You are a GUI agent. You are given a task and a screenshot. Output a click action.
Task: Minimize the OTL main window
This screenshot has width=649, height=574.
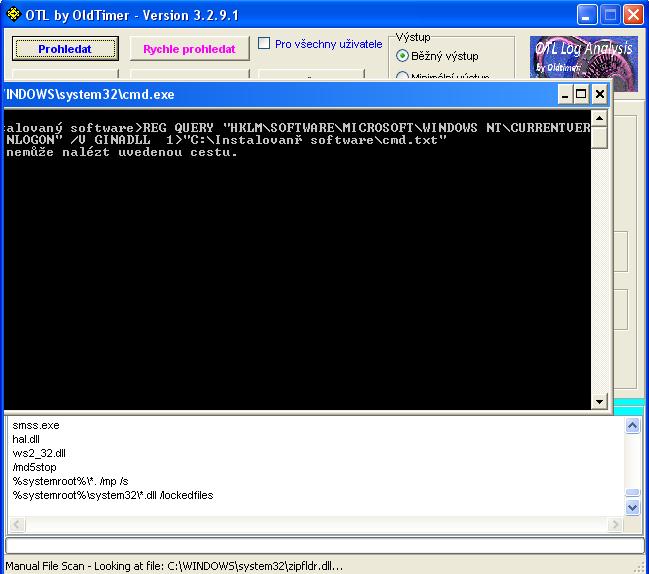(587, 15)
